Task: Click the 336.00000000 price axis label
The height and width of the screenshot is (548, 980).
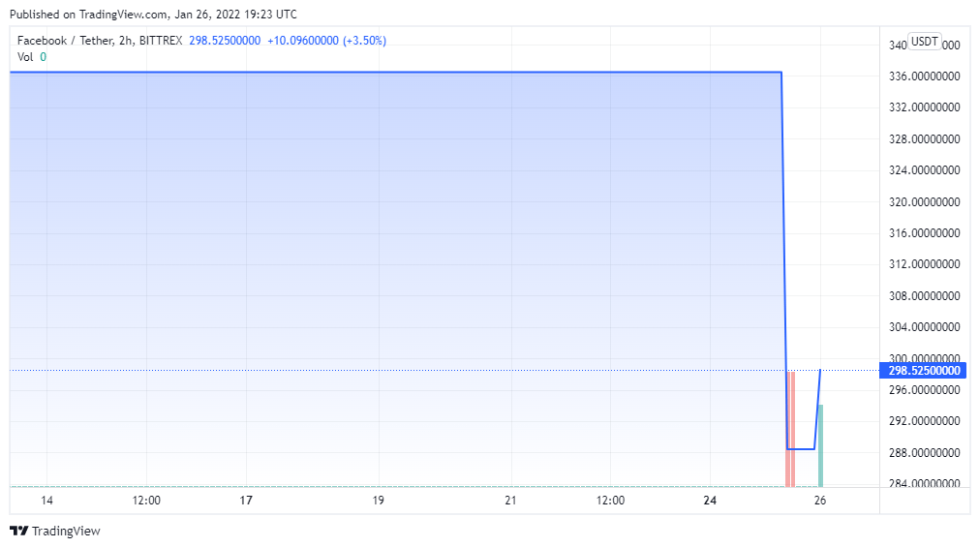Action: point(925,76)
